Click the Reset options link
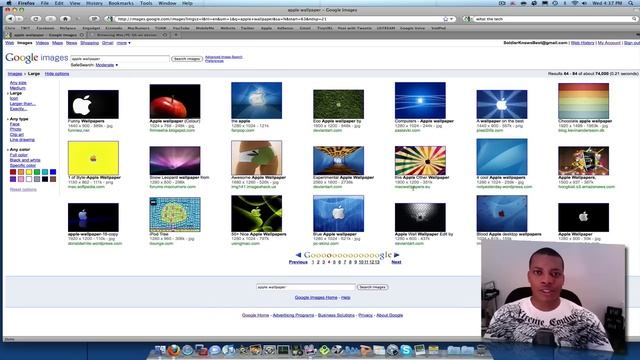Screen dimensions: 640x360 [x=23, y=190]
